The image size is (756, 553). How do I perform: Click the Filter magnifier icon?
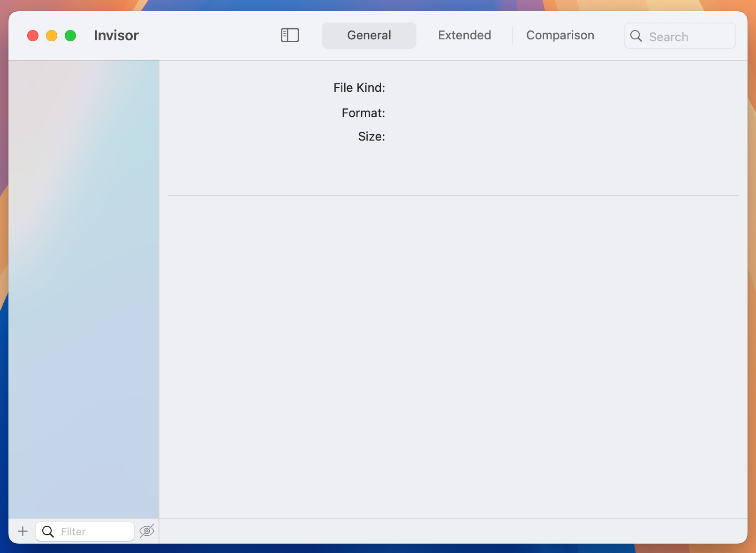pyautogui.click(x=48, y=531)
